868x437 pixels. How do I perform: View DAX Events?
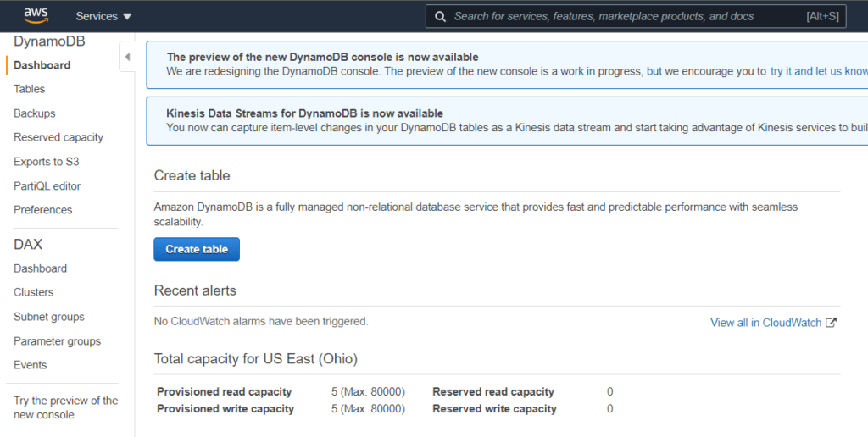30,365
